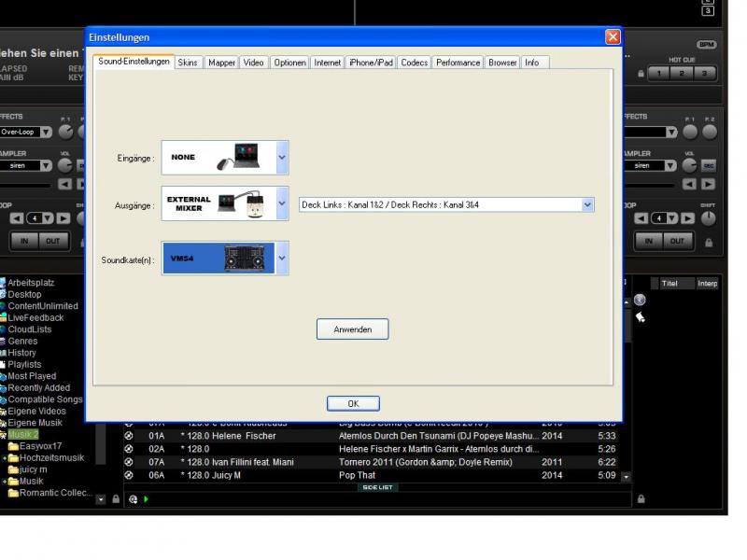Image resolution: width=747 pixels, height=560 pixels.
Task: Switch to the Mapper tab
Action: coord(221,63)
